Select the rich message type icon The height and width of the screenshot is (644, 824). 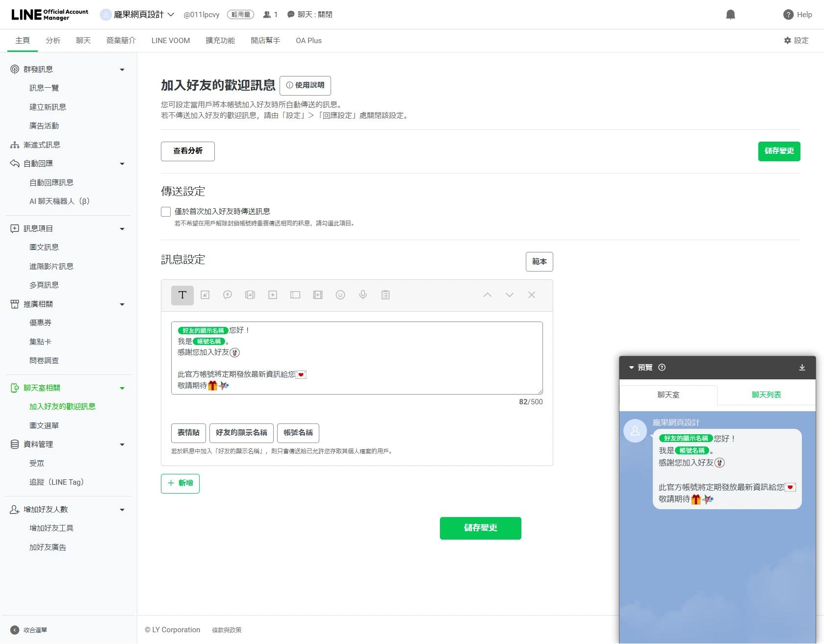coord(250,295)
